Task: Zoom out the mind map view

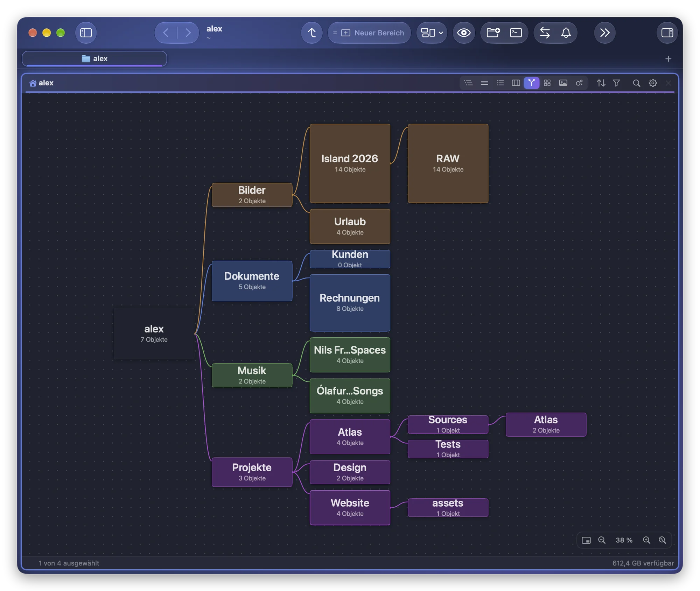Action: click(x=602, y=540)
